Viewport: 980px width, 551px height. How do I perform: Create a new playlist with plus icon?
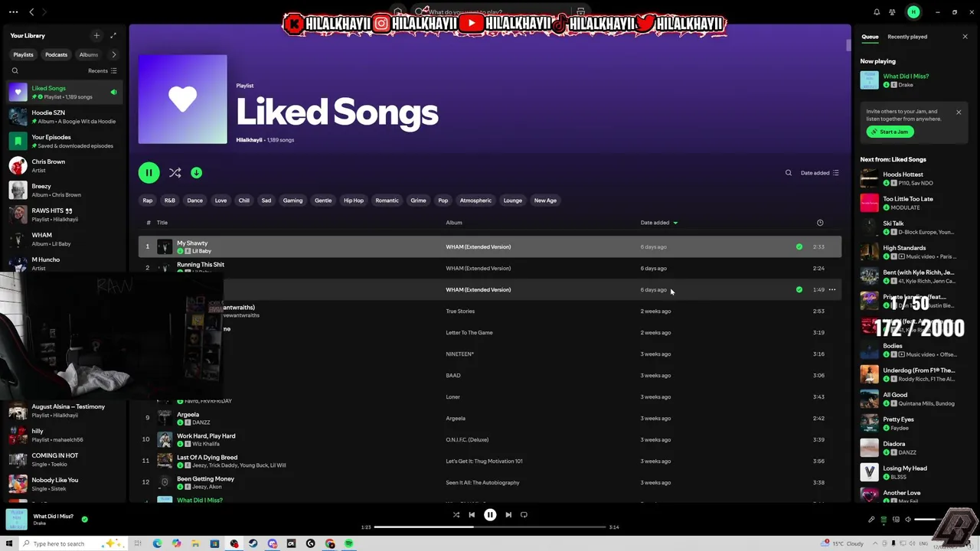tap(96, 35)
